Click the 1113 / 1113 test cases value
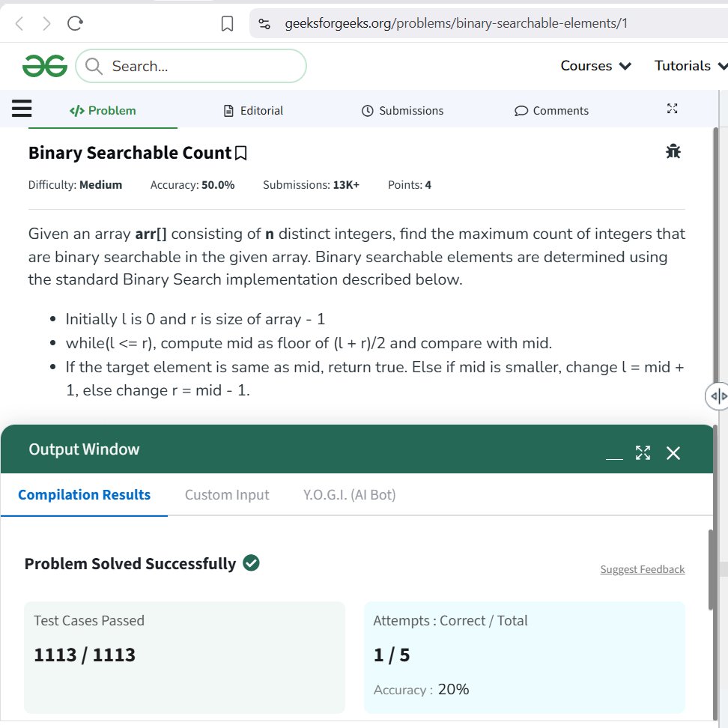This screenshot has height=728, width=728. tap(85, 655)
